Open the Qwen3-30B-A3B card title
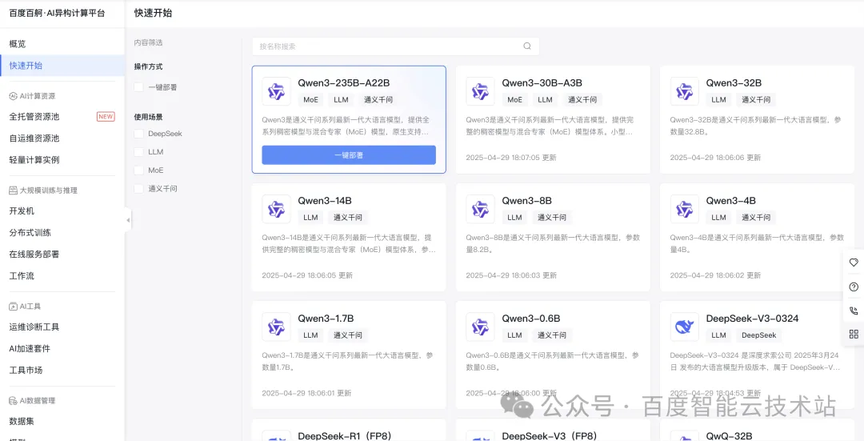864x441 pixels. coord(542,83)
